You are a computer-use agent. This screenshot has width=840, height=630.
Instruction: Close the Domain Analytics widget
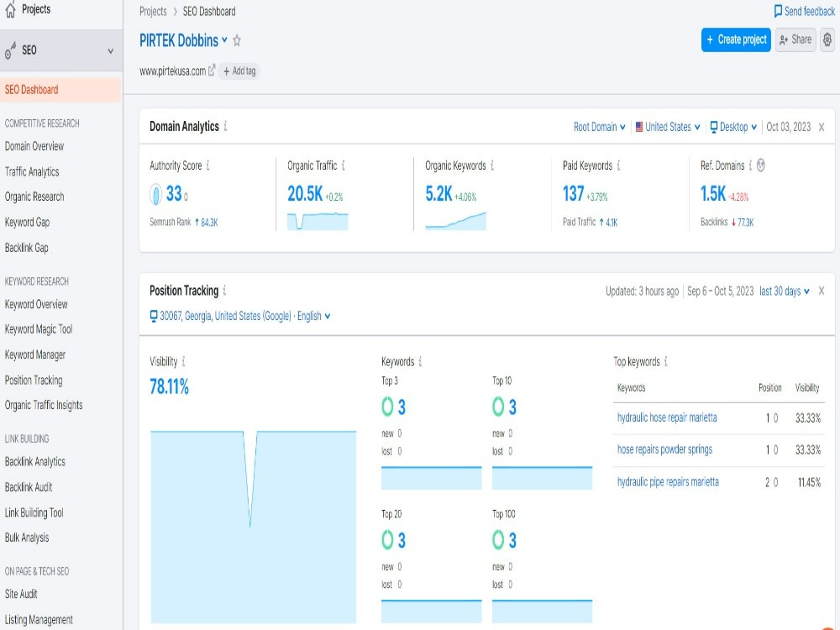pyautogui.click(x=822, y=127)
